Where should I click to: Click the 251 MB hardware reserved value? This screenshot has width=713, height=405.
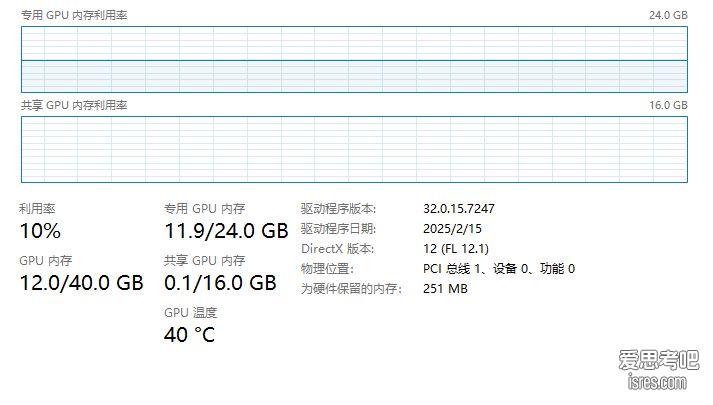pos(445,289)
